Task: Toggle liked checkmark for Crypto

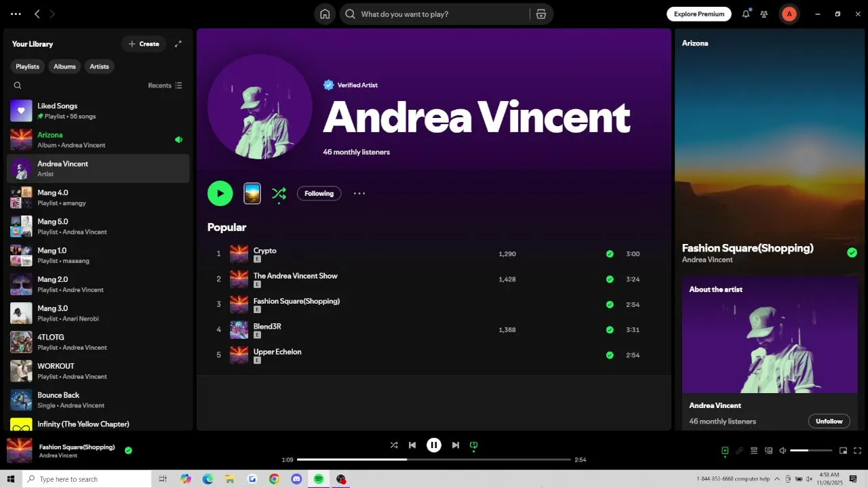Action: [610, 254]
